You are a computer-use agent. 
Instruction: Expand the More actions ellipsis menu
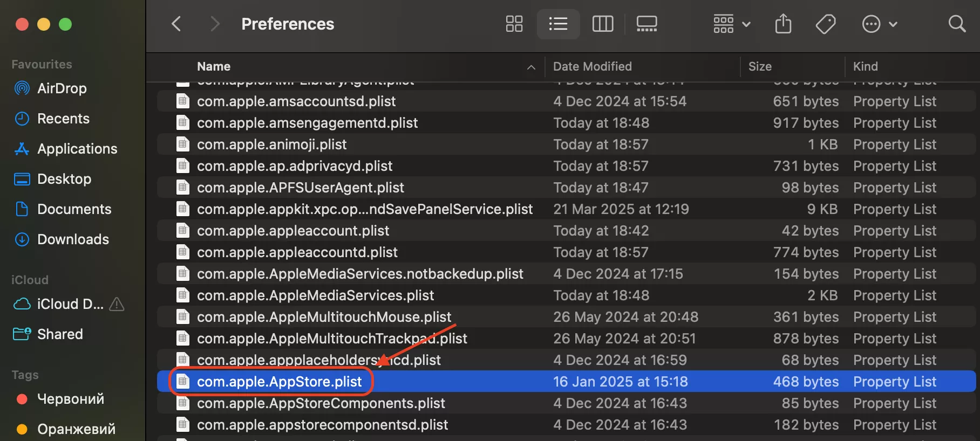pos(880,24)
